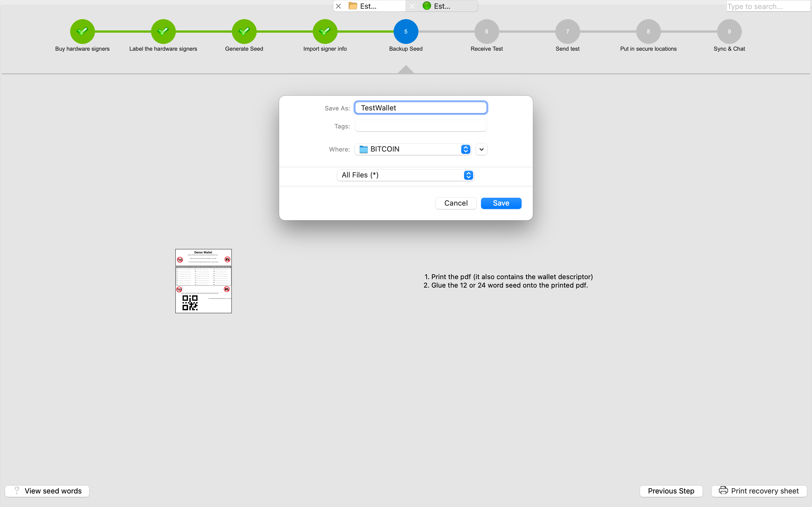Select the Generate Seed completed step circle

pos(244,32)
